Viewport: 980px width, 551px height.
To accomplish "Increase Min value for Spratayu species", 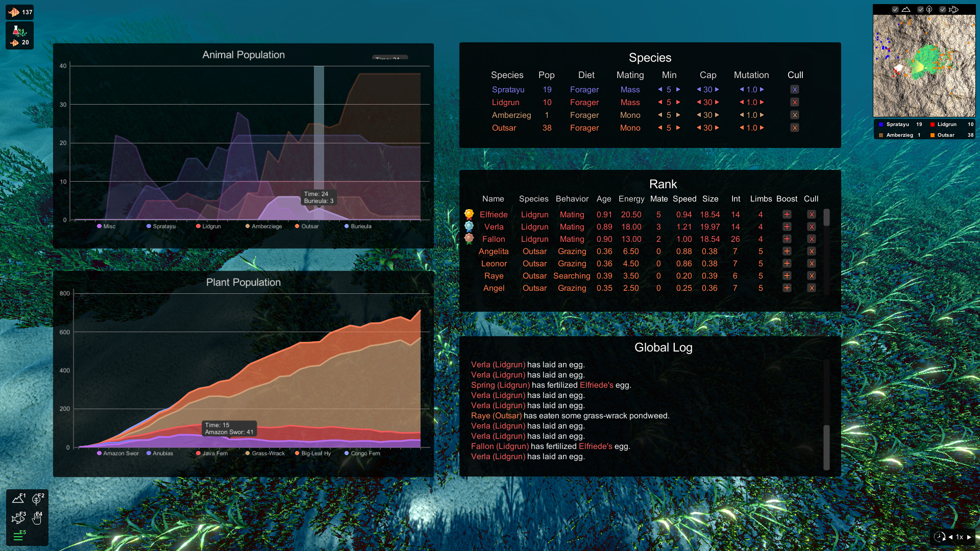I will coord(678,89).
